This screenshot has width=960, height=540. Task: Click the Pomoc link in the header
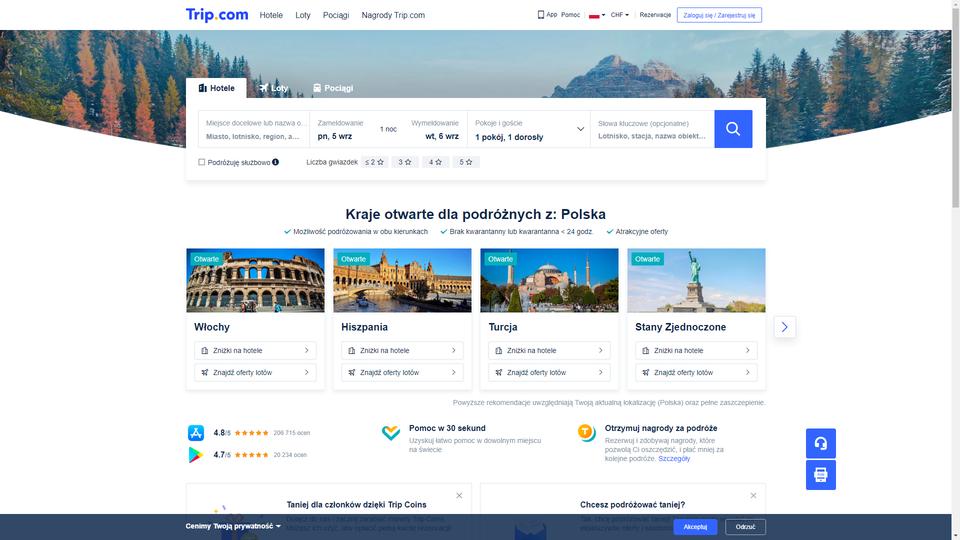(x=570, y=15)
